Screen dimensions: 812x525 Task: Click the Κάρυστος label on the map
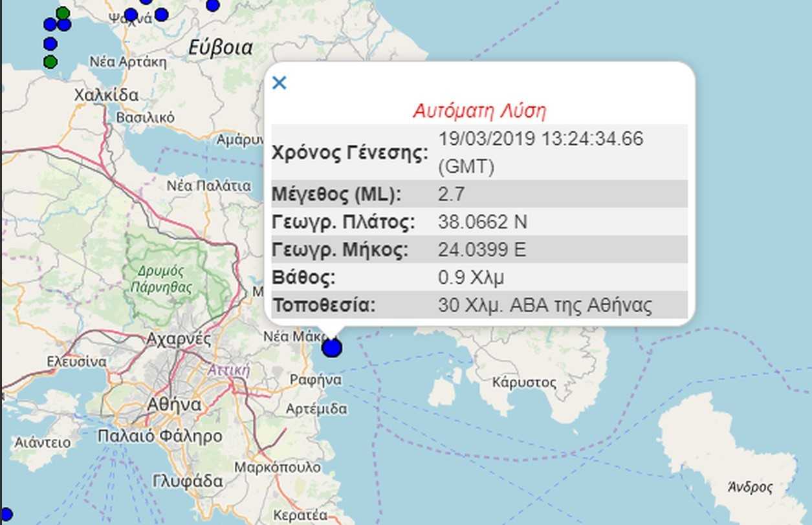tap(523, 382)
